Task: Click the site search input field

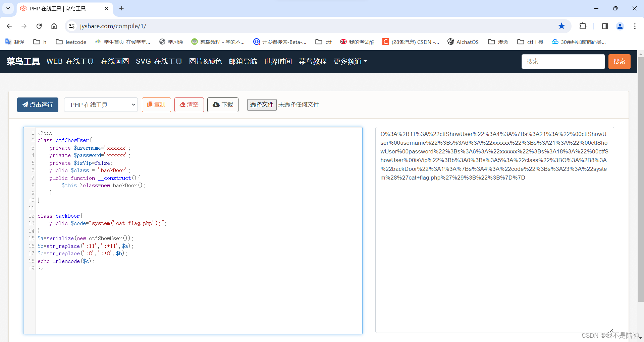Action: [x=563, y=62]
